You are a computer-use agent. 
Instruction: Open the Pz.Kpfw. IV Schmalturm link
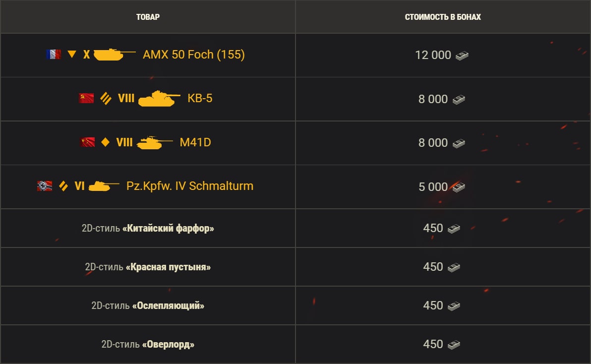190,186
